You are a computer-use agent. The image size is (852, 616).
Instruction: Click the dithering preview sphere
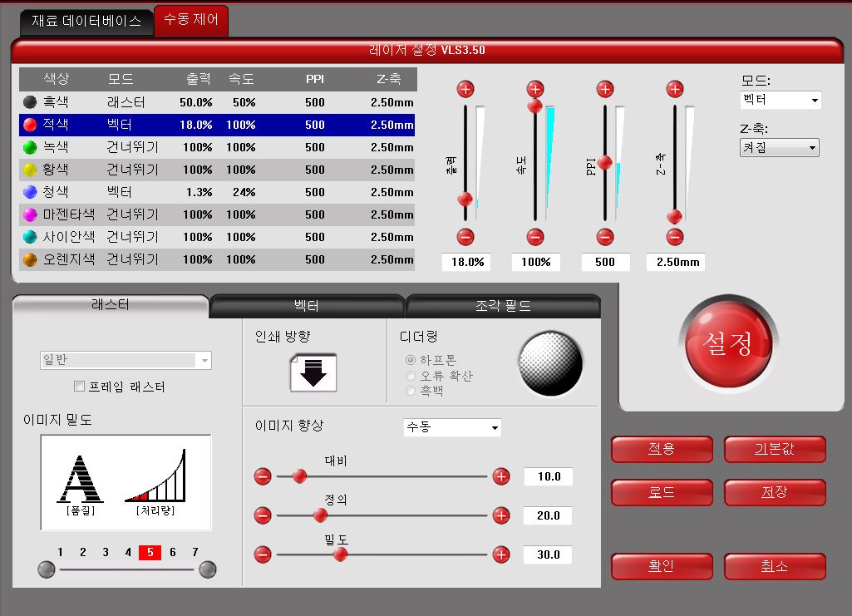550,363
